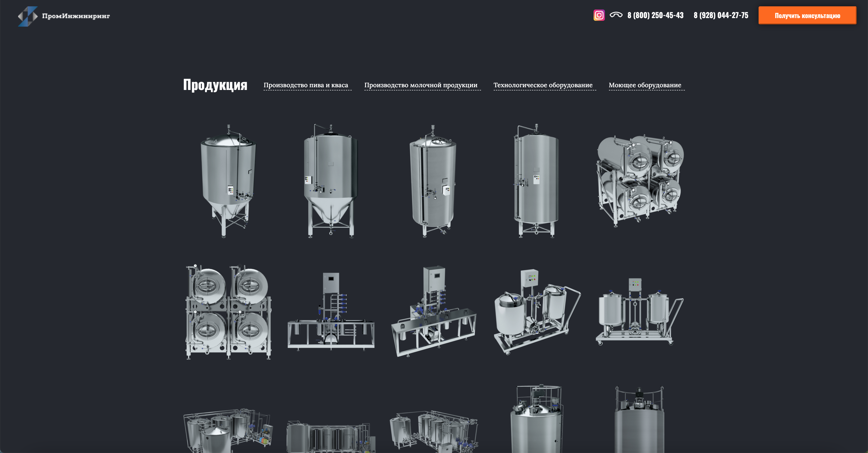Image resolution: width=868 pixels, height=453 pixels.
Task: Open fourth flat-top cylindrical tank thumbnail
Action: click(x=536, y=181)
